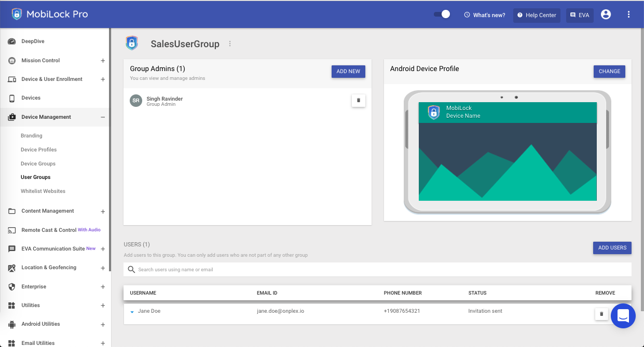
Task: Expand Mission Control plus sign
Action: [103, 61]
